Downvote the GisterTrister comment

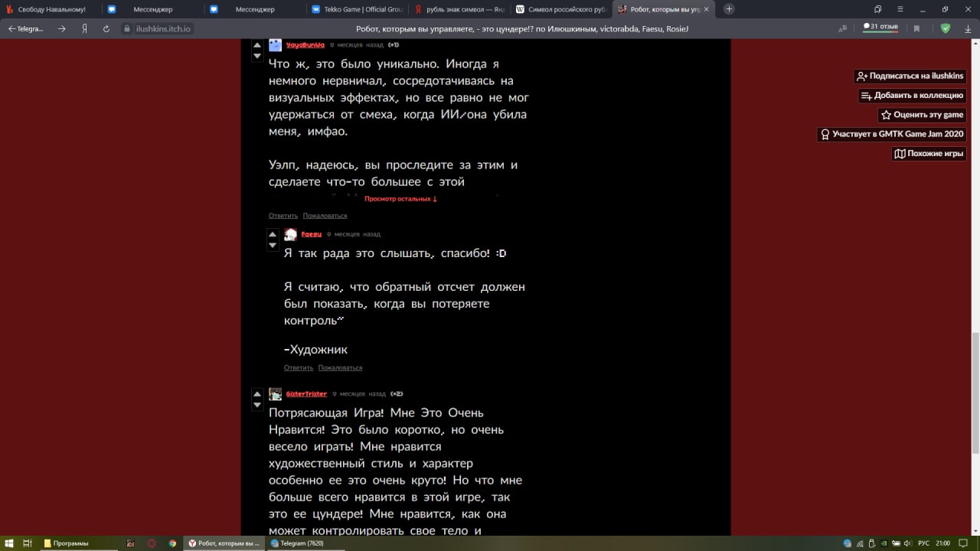tap(257, 405)
